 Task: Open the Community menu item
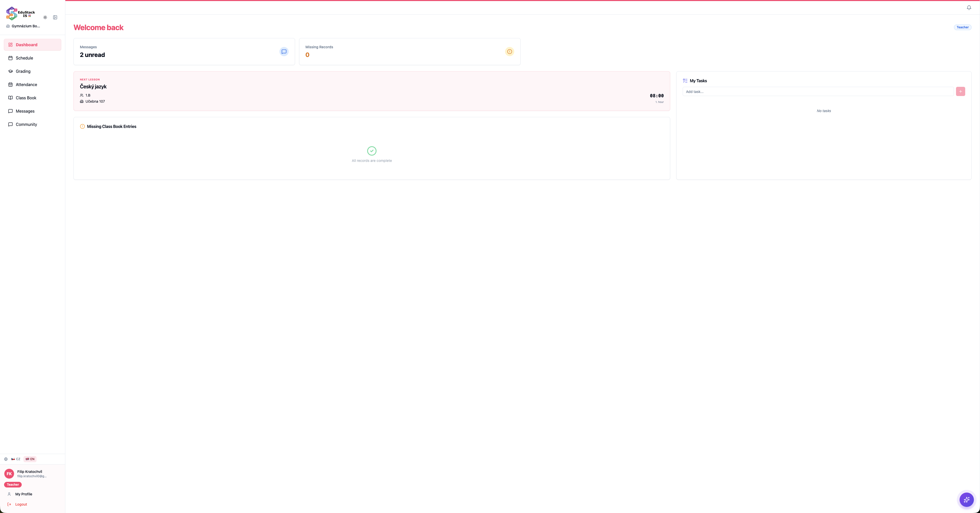click(x=32, y=124)
